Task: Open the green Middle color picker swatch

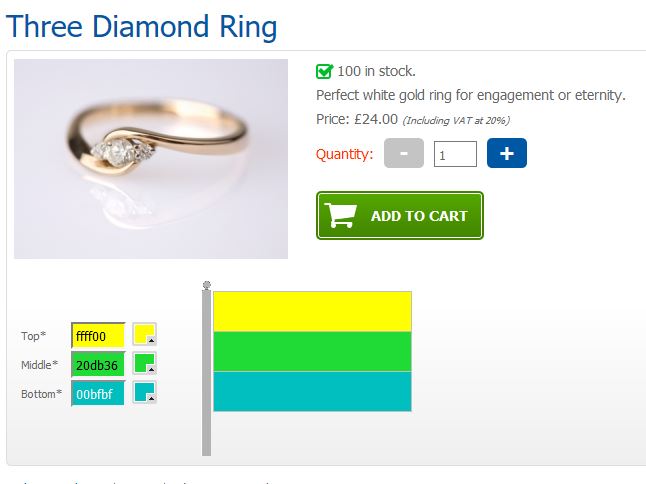Action: [145, 364]
